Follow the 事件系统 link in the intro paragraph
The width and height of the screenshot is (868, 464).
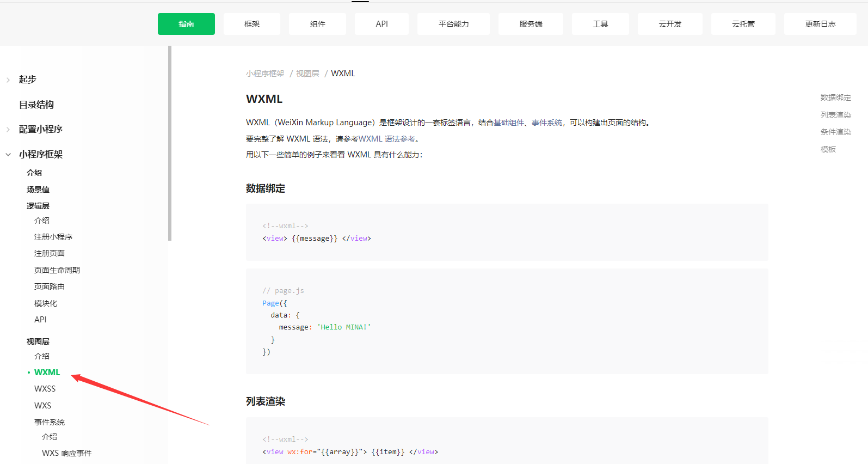547,123
